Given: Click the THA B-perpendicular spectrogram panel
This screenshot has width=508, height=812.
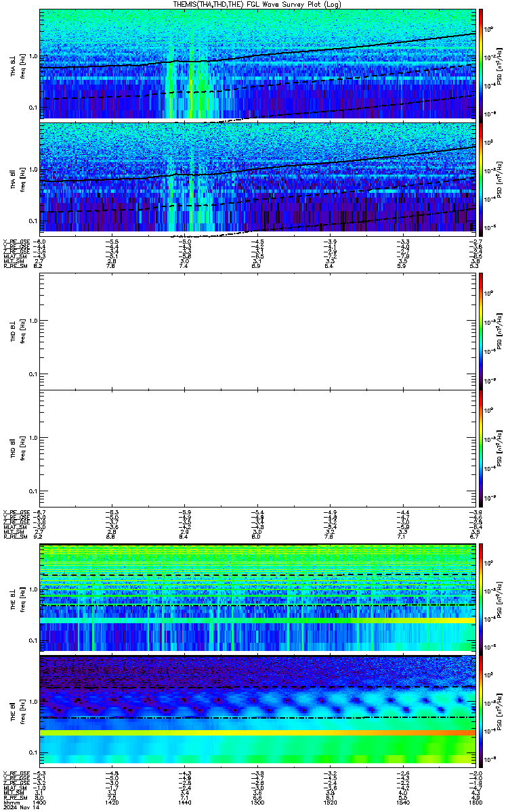Looking at the screenshot, I should click(257, 64).
